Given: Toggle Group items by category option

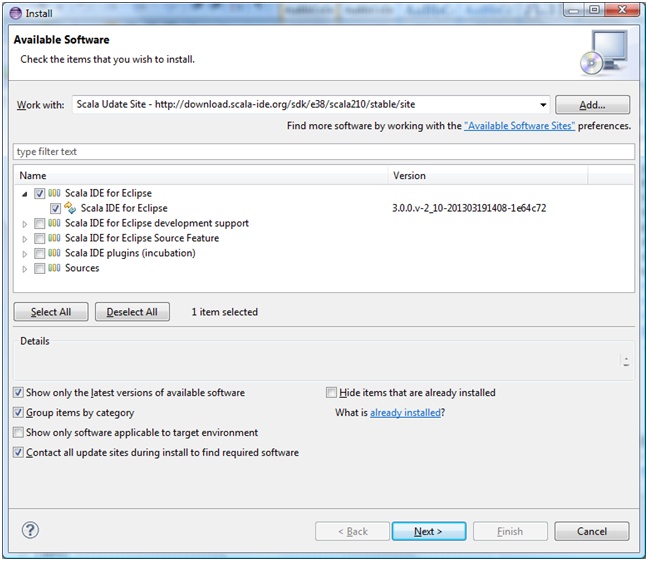Looking at the screenshot, I should click(x=18, y=412).
